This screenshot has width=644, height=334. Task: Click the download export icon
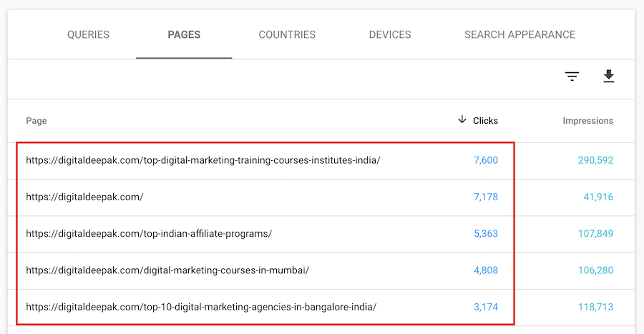pyautogui.click(x=609, y=77)
